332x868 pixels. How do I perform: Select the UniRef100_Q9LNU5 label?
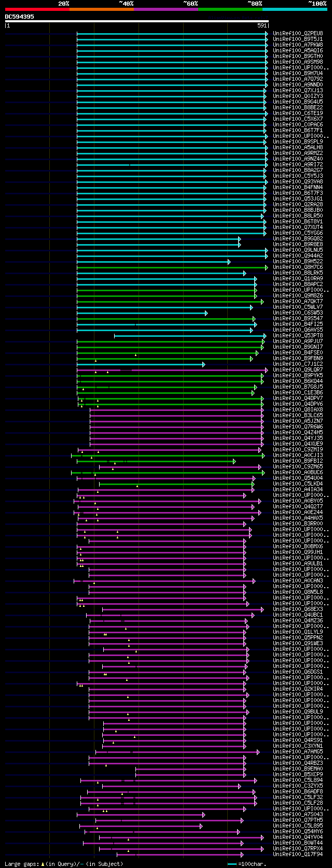click(298, 250)
